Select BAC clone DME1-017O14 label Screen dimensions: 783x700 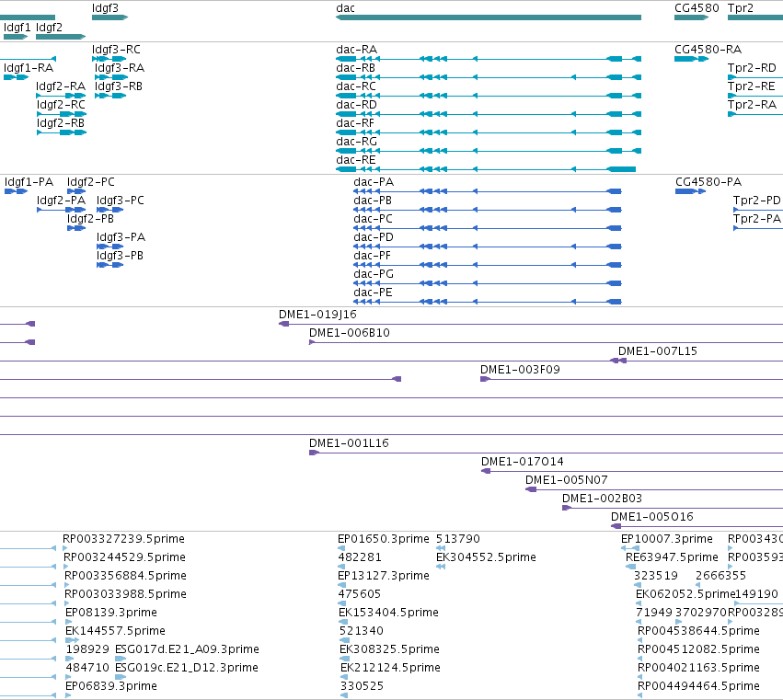click(x=523, y=462)
